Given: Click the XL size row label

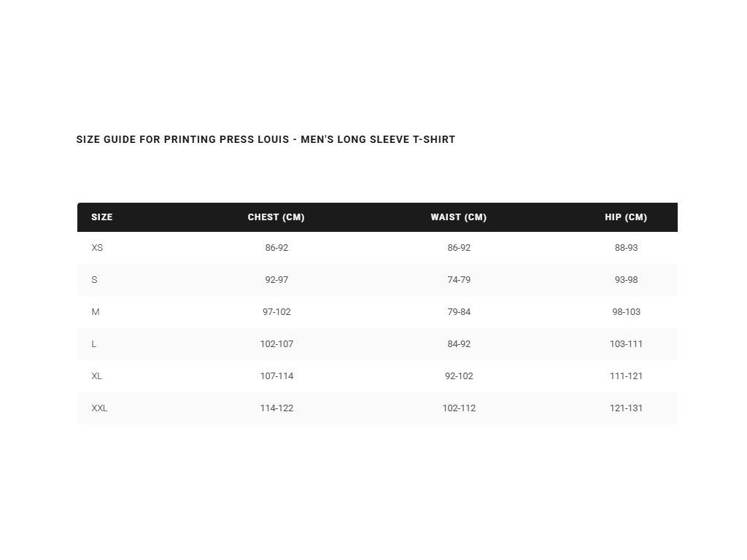Looking at the screenshot, I should tap(97, 376).
